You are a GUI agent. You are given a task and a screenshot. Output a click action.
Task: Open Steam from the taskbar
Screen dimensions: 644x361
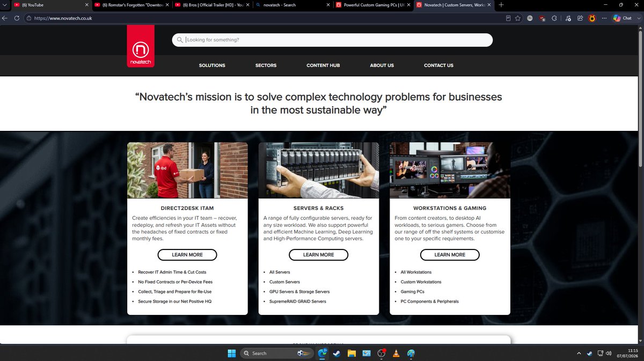[x=336, y=353]
